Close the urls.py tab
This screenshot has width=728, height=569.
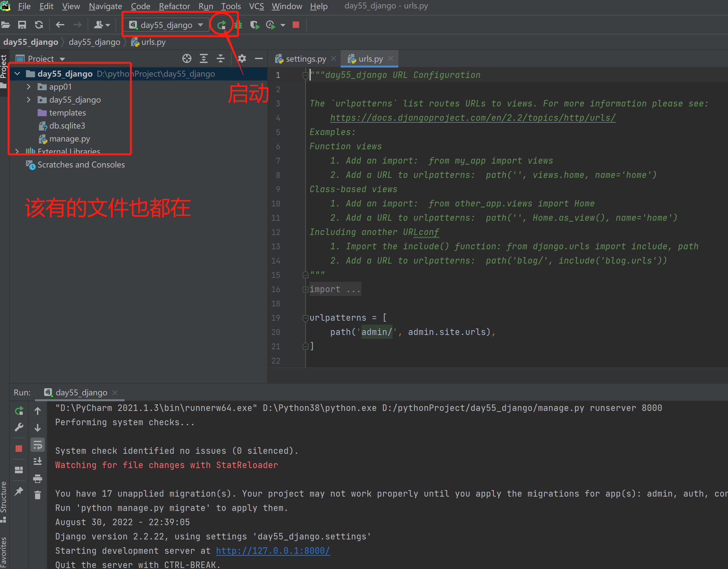[391, 59]
